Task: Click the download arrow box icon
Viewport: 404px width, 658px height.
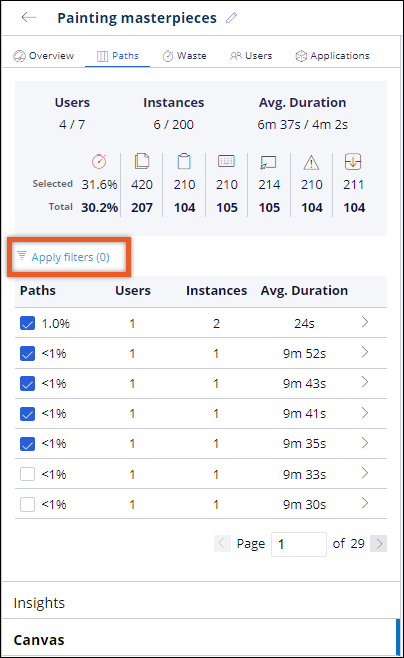Action: [x=353, y=162]
